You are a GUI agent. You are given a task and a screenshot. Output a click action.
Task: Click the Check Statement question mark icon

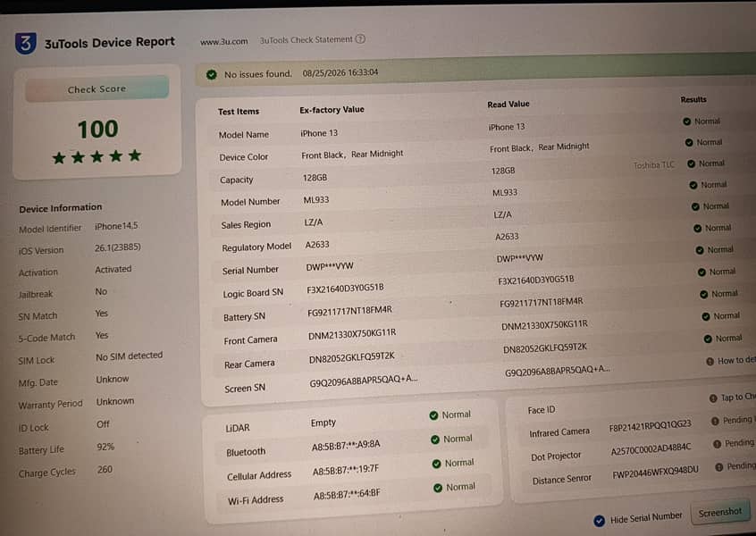pos(360,38)
